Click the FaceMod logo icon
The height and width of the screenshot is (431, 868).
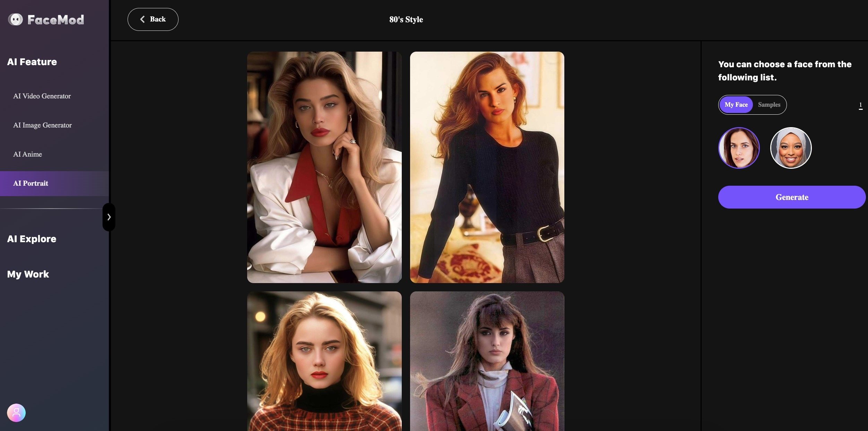(x=15, y=19)
